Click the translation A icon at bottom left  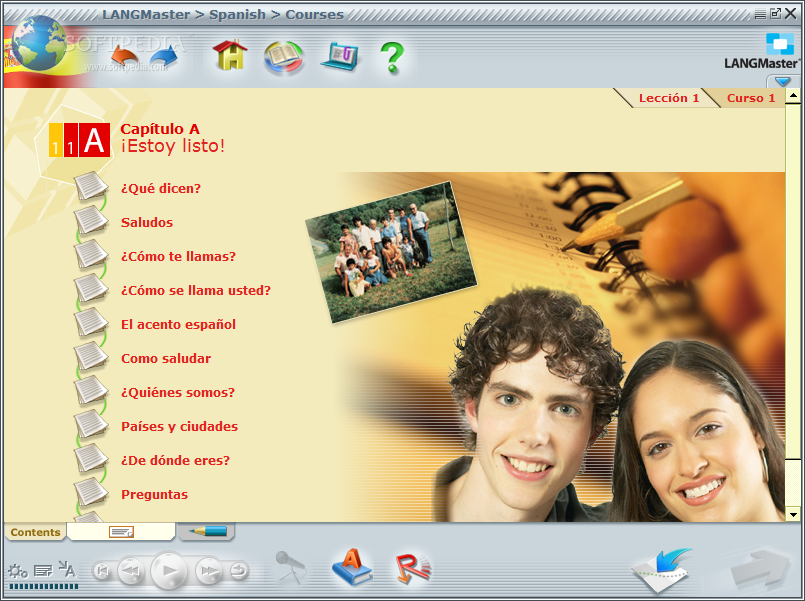click(67, 569)
